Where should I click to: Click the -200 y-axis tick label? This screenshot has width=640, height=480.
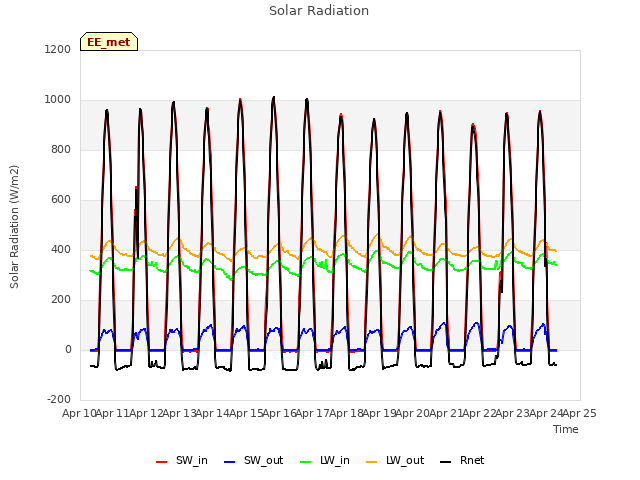[x=59, y=399]
